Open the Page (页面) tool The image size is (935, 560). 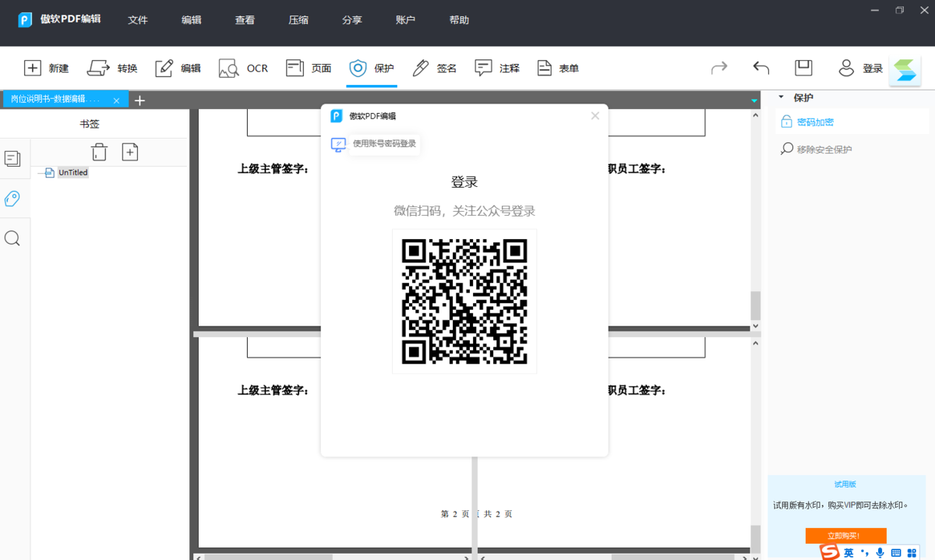tap(309, 69)
